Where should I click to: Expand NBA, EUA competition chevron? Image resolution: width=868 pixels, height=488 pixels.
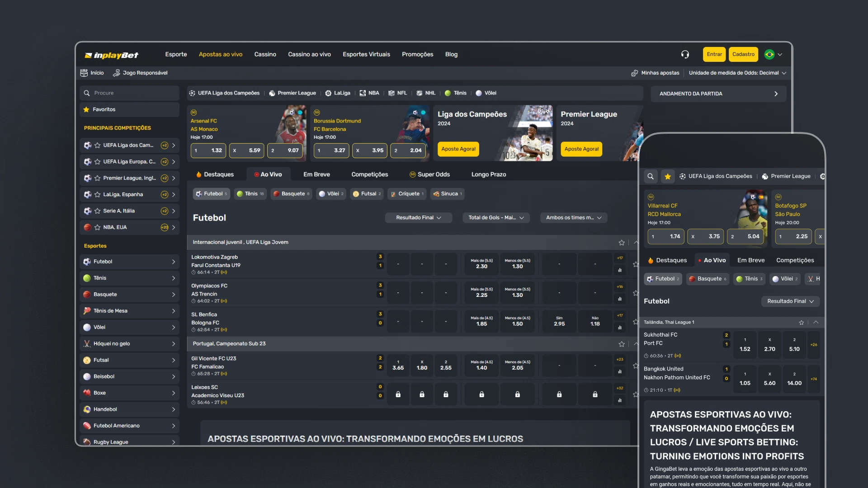click(x=174, y=227)
